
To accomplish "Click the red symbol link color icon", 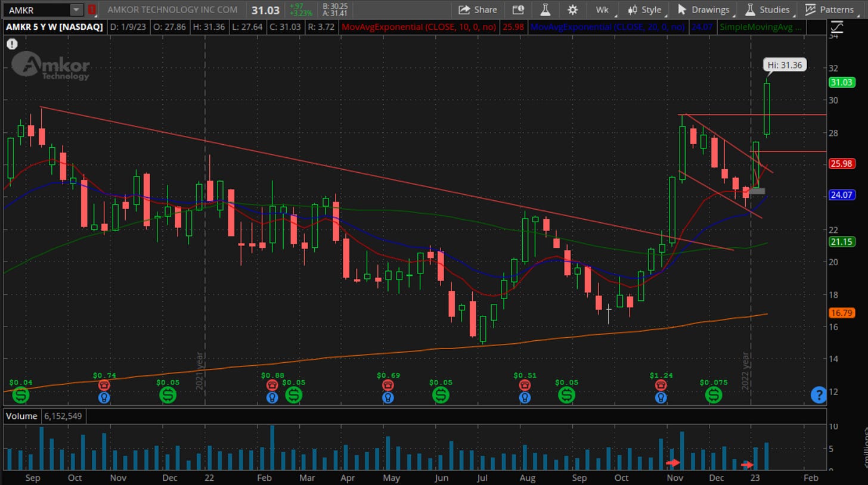I will click(x=92, y=10).
